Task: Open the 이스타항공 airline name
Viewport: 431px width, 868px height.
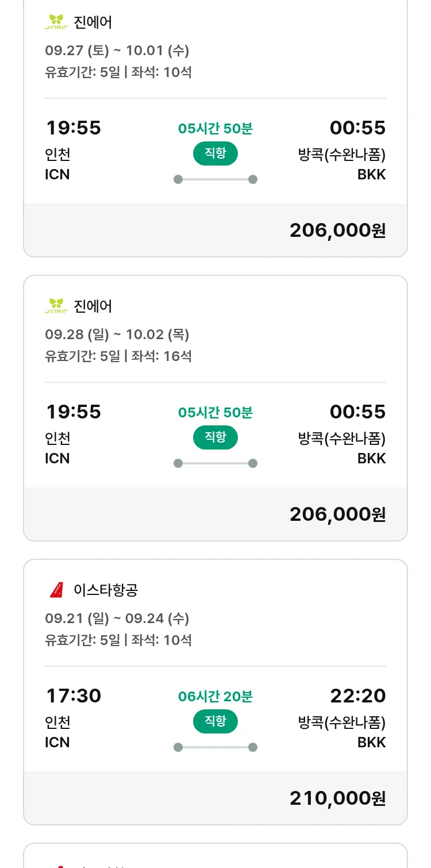Action: pyautogui.click(x=106, y=590)
